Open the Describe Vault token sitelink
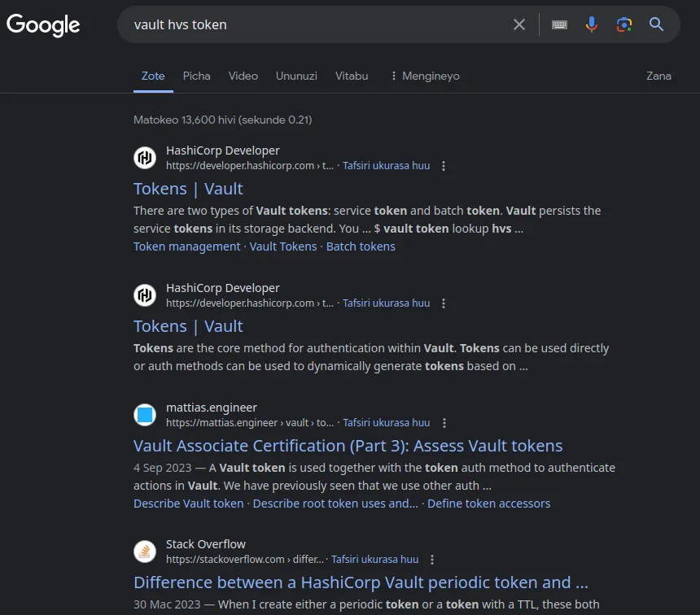This screenshot has width=700, height=615. click(188, 504)
